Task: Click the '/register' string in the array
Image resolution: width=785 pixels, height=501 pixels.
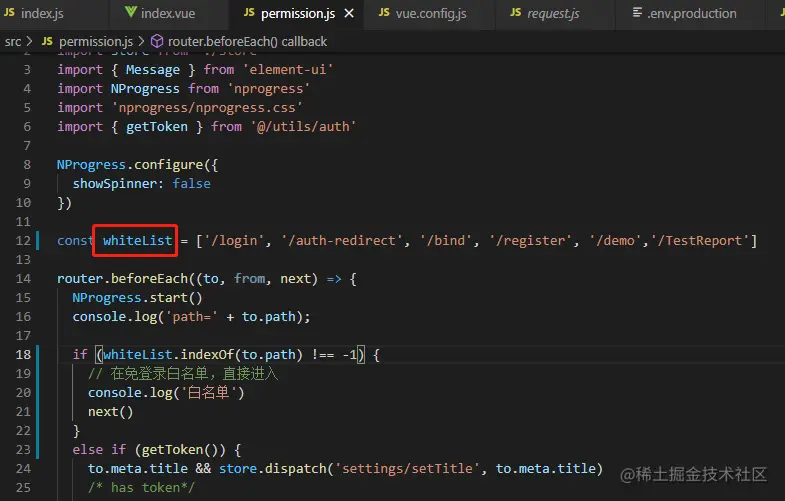Action: [x=531, y=241]
